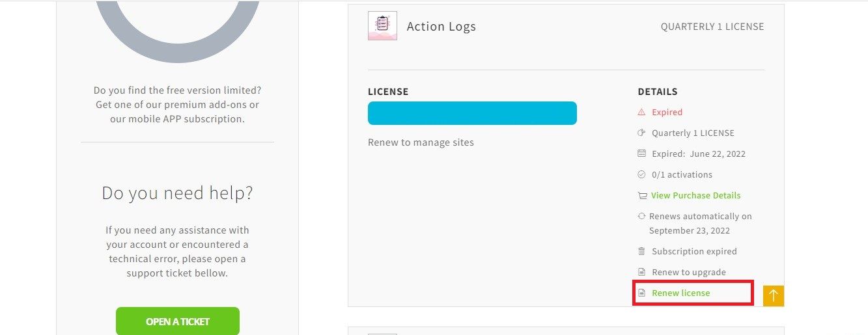Click the document icon beside Renew to upgrade

coord(641,272)
